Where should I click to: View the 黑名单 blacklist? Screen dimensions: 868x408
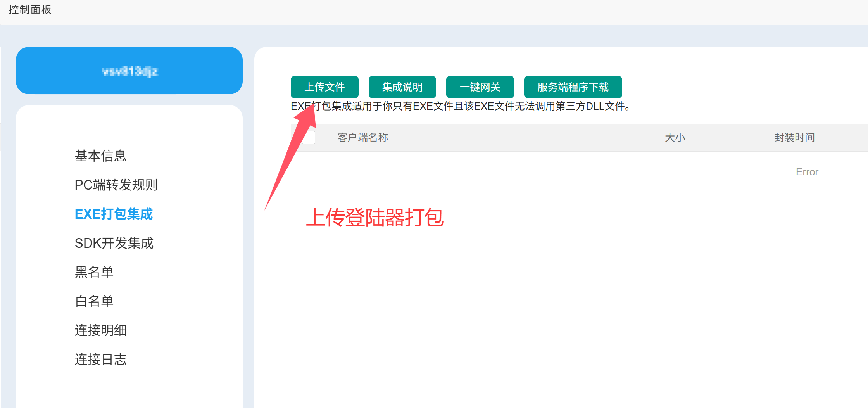pyautogui.click(x=93, y=272)
